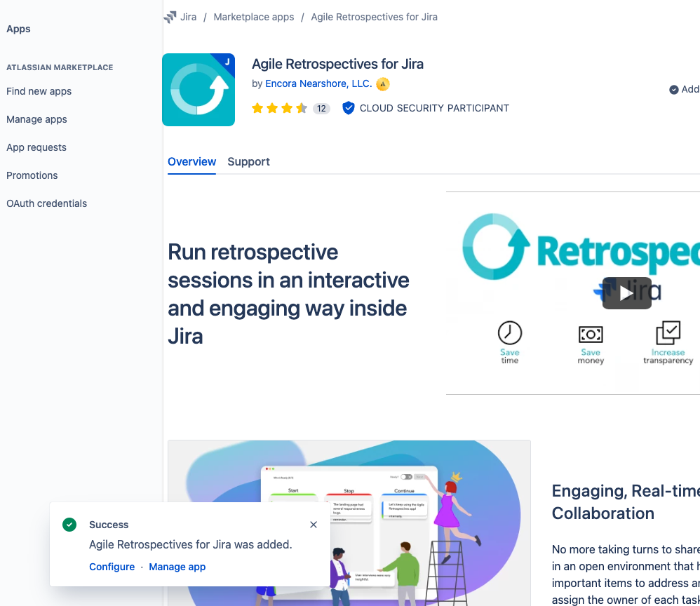The height and width of the screenshot is (606, 700).
Task: Click the Jira logo in breadcrumb
Action: click(170, 17)
